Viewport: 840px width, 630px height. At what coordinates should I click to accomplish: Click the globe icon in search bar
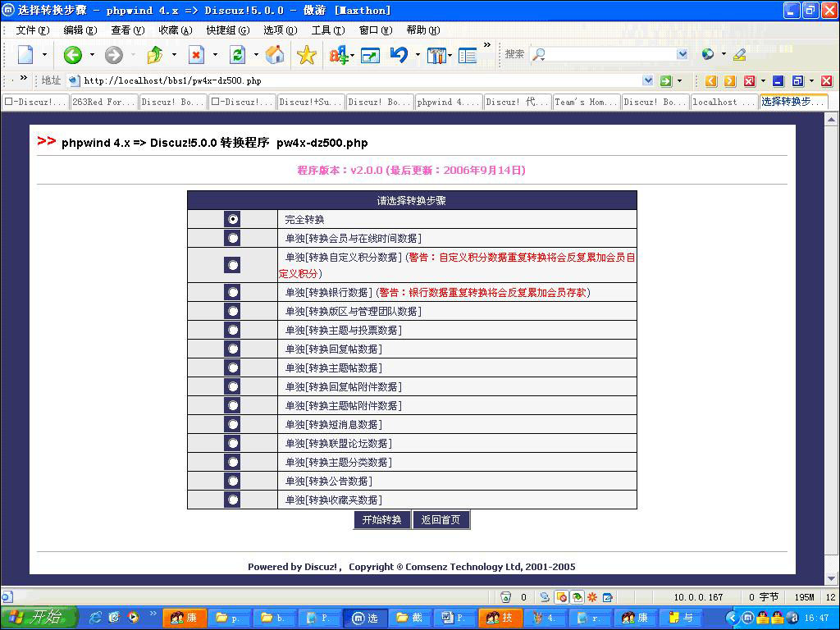708,54
